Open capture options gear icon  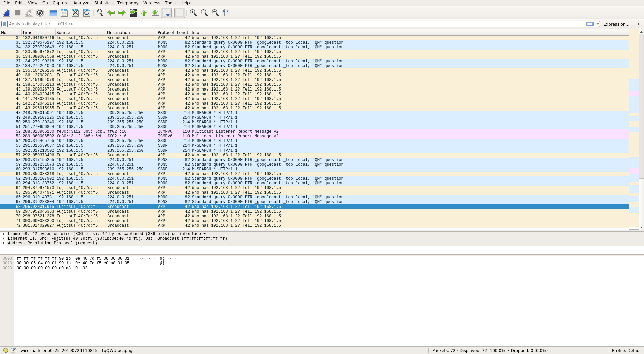point(40,13)
